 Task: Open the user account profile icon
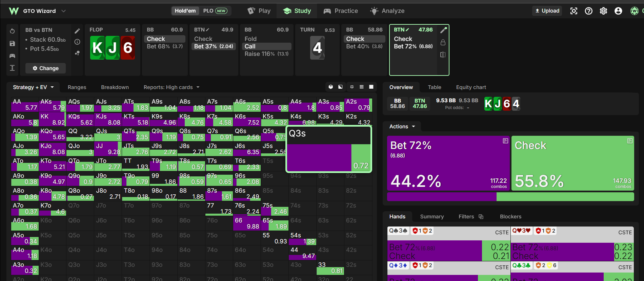coord(618,11)
